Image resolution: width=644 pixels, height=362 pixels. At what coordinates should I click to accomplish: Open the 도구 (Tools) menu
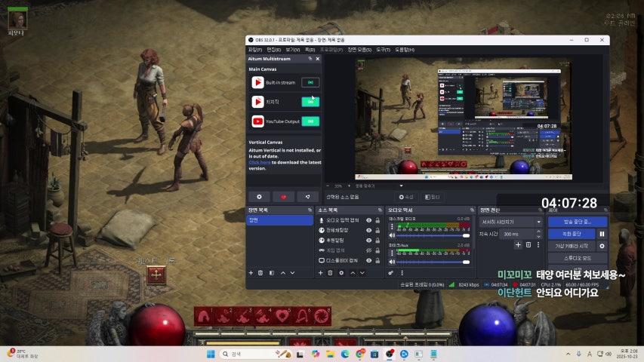coord(383,50)
